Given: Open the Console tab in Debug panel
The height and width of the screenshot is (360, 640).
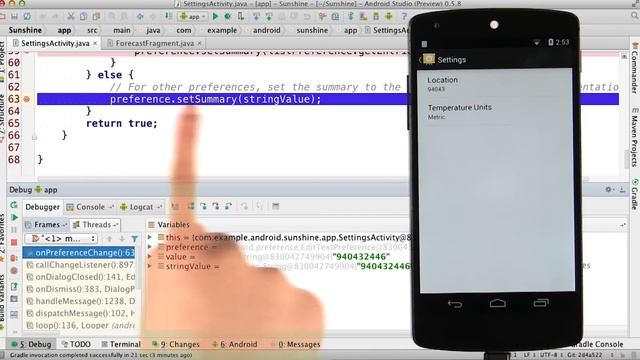Looking at the screenshot, I should coord(90,207).
